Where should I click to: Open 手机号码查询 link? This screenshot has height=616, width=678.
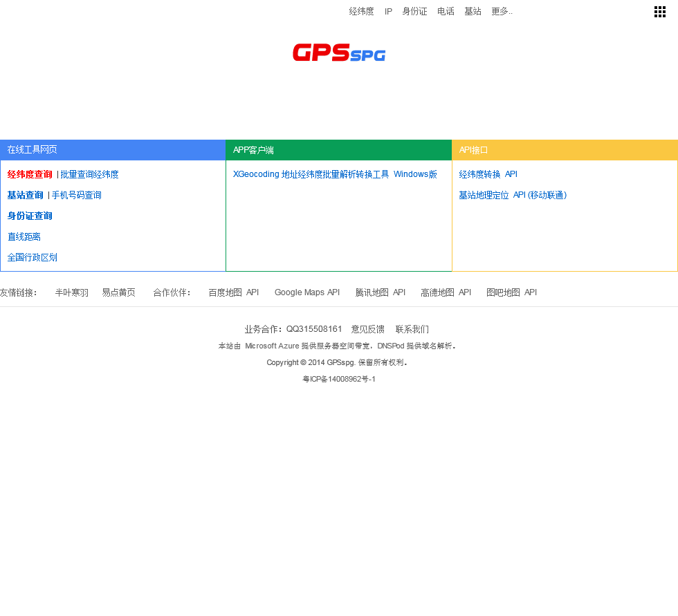coord(77,195)
